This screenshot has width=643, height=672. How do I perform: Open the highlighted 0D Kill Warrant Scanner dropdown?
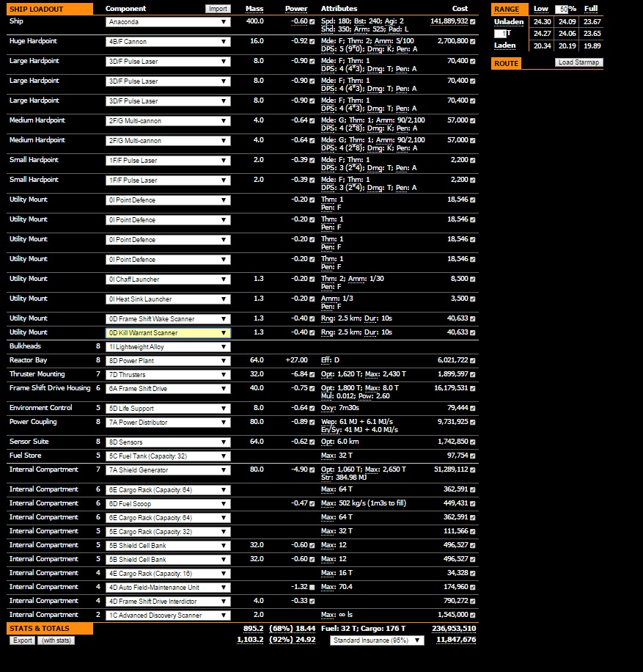(x=168, y=333)
